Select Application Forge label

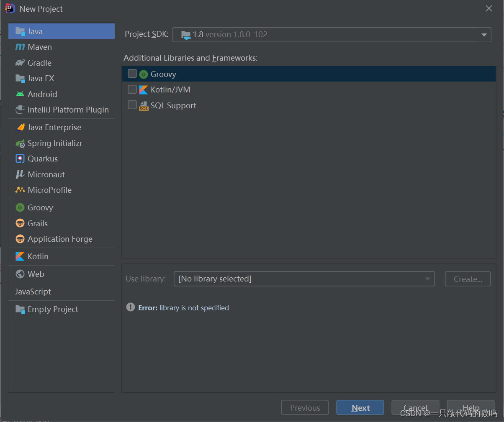pyautogui.click(x=60, y=239)
